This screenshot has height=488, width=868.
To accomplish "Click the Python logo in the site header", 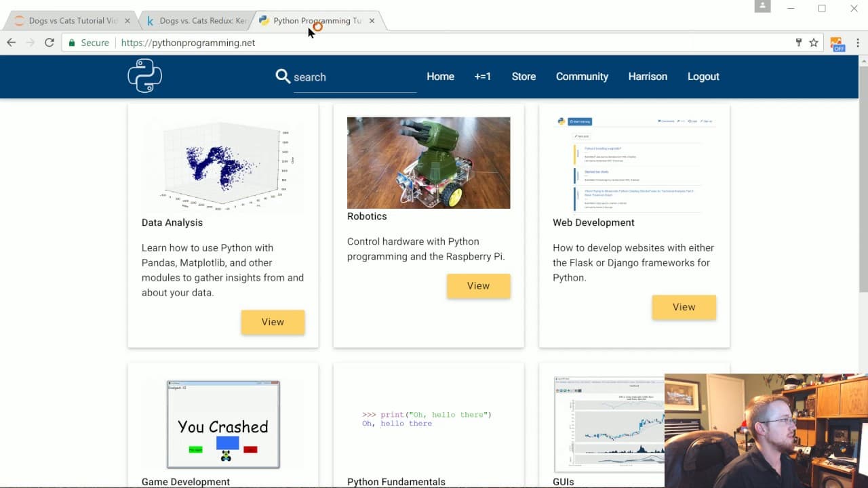I will 145,76.
